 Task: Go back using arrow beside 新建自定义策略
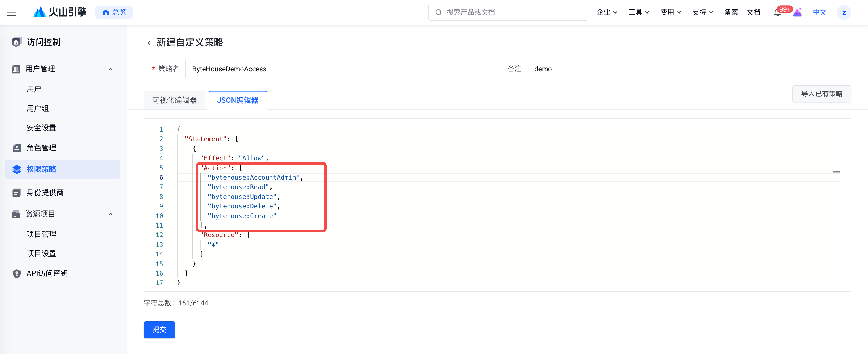pos(149,43)
